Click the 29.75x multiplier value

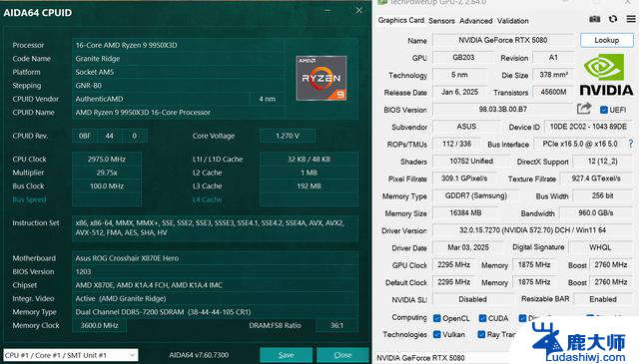click(x=107, y=173)
